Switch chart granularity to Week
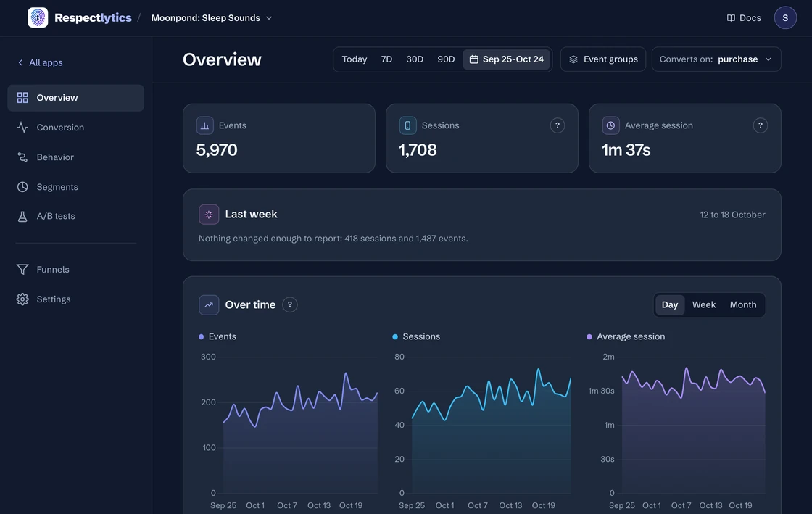The image size is (812, 514). pos(704,305)
